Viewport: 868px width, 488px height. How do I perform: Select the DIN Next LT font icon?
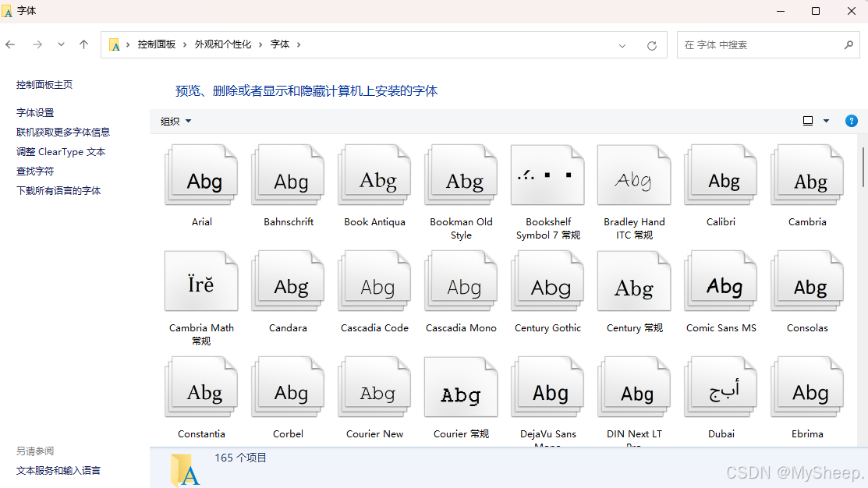coord(634,387)
